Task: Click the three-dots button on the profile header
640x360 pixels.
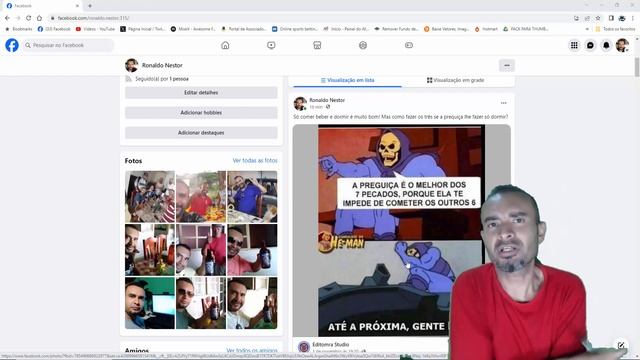Action: [507, 65]
